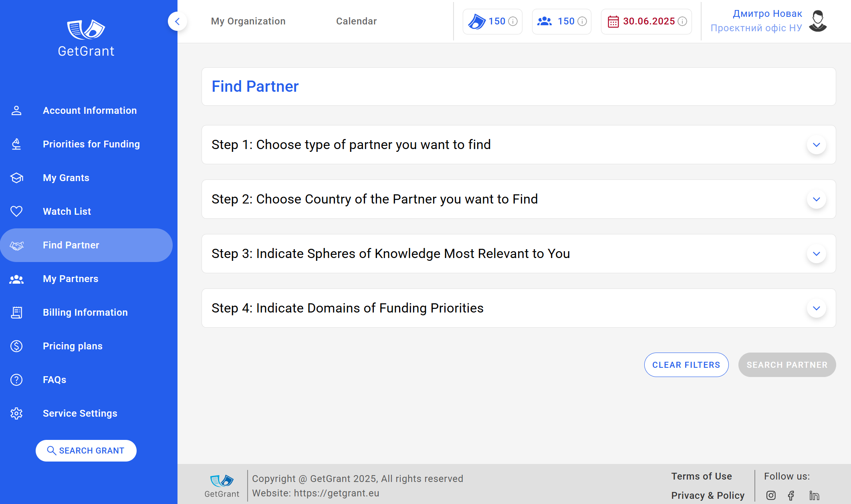This screenshot has height=504, width=851.
Task: Switch to the Calendar tab
Action: tap(356, 21)
